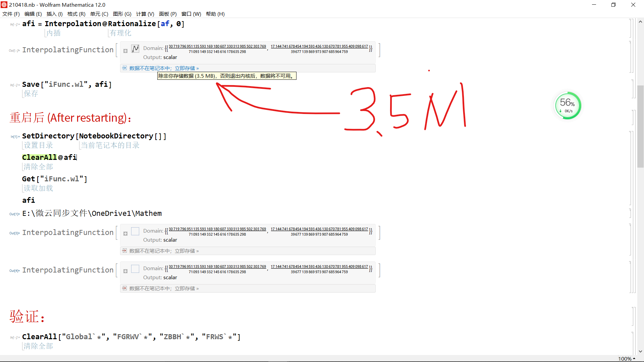
Task: Expand the Out[4] InterpolatingFunction summary box
Action: 125,271
